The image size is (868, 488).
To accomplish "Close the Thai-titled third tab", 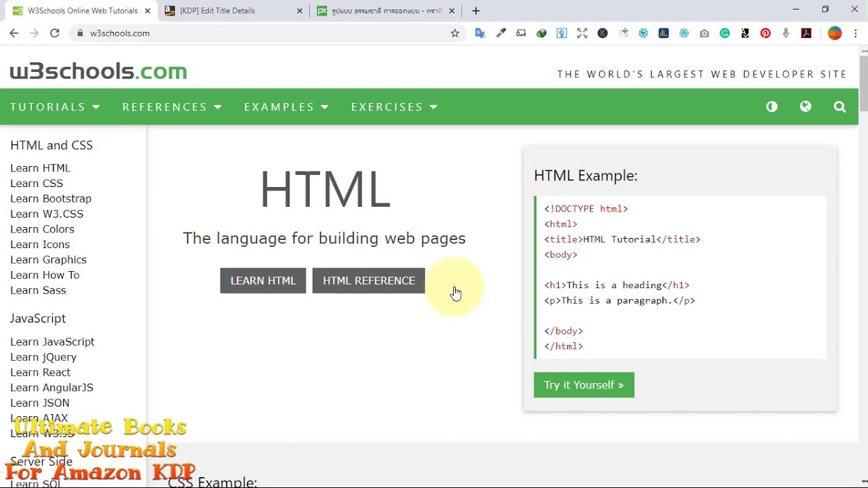I will (452, 11).
